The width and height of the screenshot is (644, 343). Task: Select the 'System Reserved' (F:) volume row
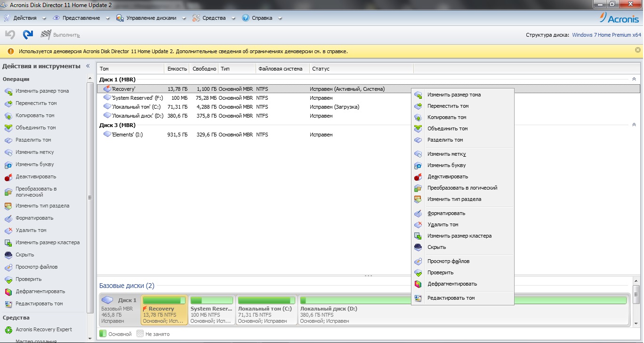click(x=254, y=98)
